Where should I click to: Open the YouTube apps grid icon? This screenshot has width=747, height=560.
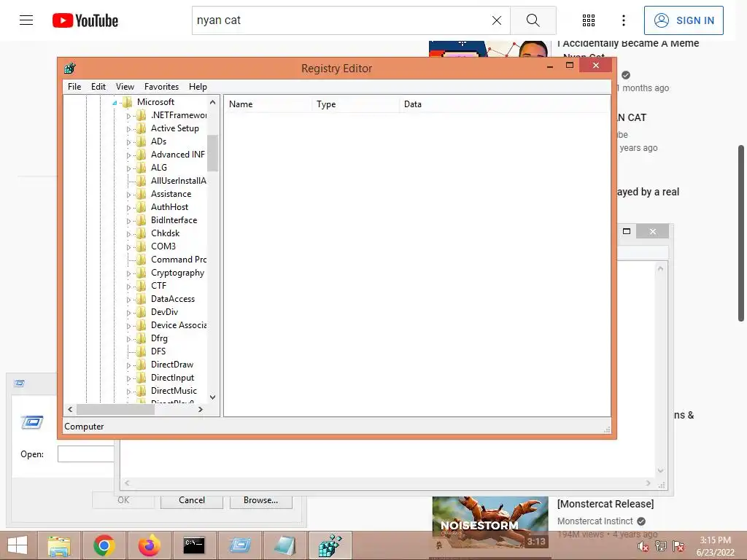point(589,20)
